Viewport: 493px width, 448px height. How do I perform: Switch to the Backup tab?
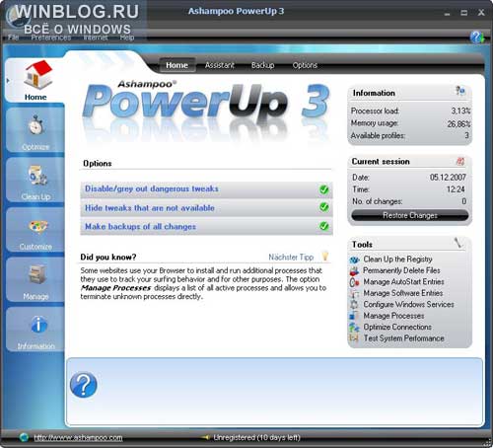[263, 65]
